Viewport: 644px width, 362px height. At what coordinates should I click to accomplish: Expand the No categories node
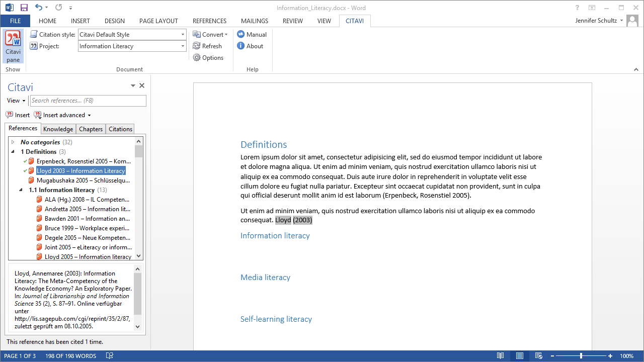(13, 142)
